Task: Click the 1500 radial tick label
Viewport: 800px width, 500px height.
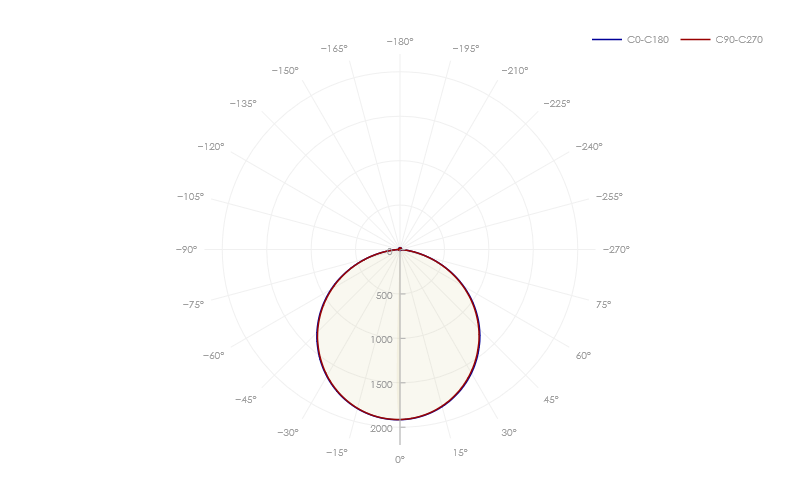Action: (381, 385)
